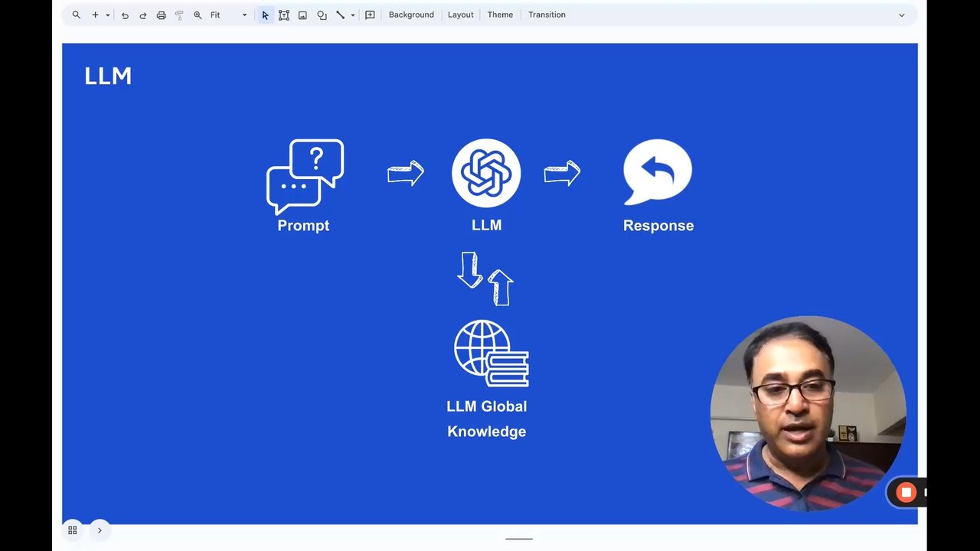Click the zoom tool icon
This screenshot has width=980, height=551.
point(198,15)
